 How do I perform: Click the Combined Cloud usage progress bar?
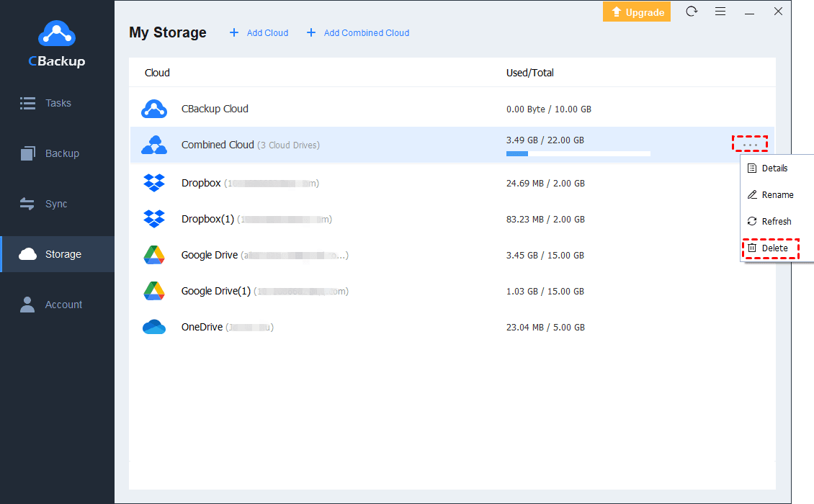(578, 153)
